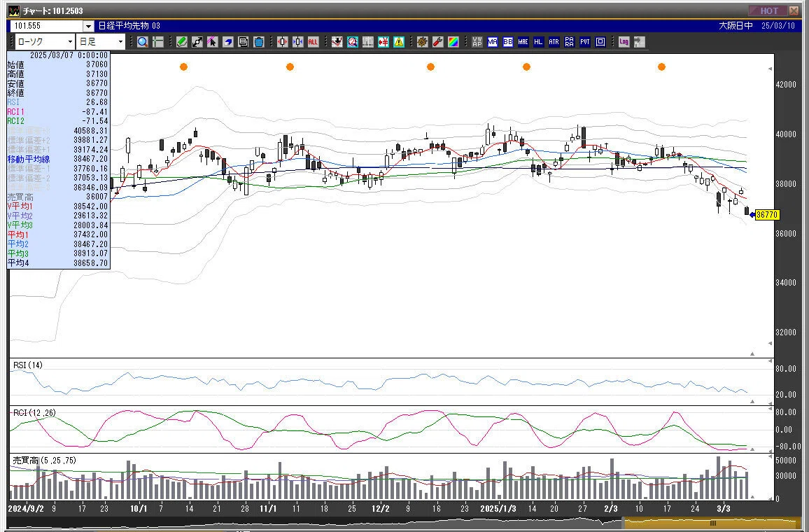
Task: Click the gray bar chart icon
Action: pyautogui.click(x=368, y=42)
